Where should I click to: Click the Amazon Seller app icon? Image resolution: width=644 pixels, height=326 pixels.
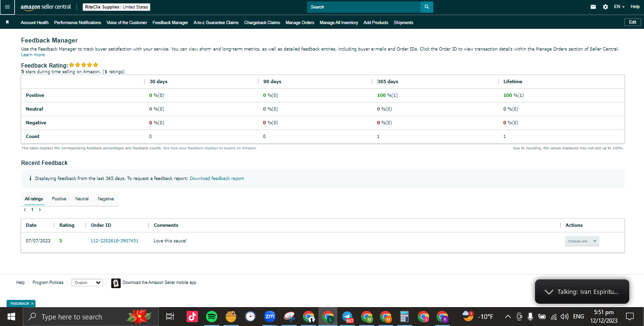[x=116, y=283]
